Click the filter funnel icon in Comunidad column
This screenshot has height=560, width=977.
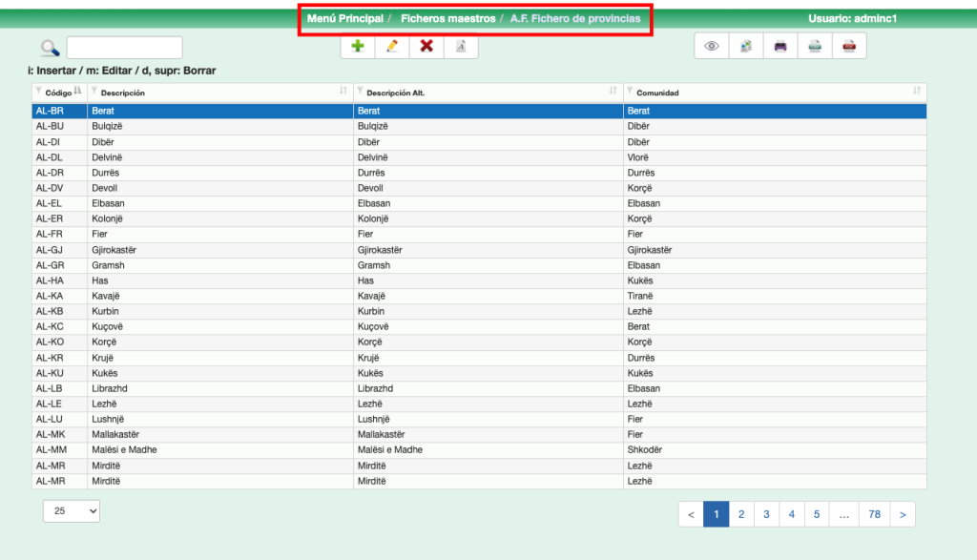coord(630,92)
